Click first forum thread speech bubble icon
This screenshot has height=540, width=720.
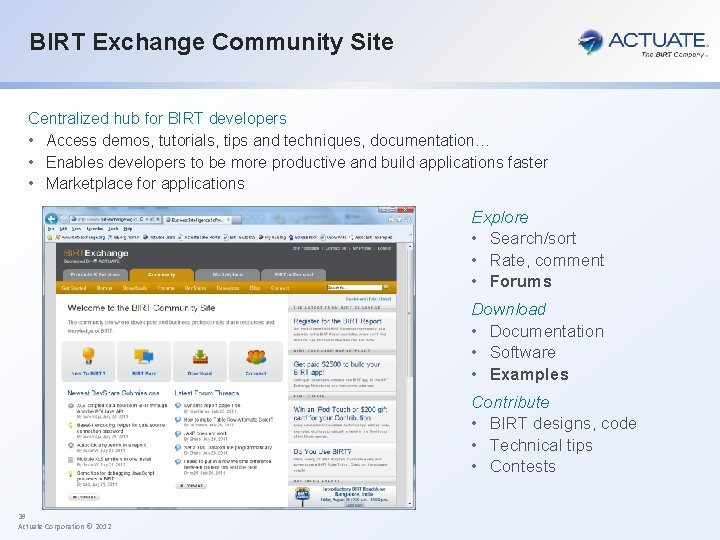pos(178,405)
